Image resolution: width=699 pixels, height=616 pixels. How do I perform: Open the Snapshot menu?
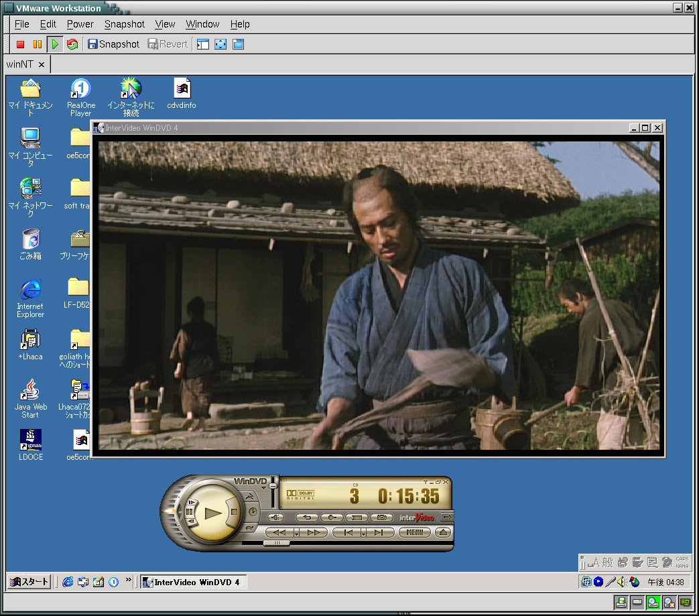click(x=125, y=24)
